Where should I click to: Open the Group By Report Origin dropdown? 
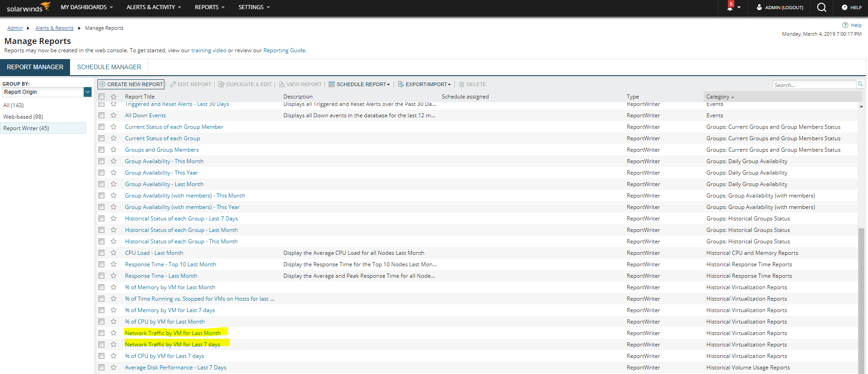coord(47,92)
